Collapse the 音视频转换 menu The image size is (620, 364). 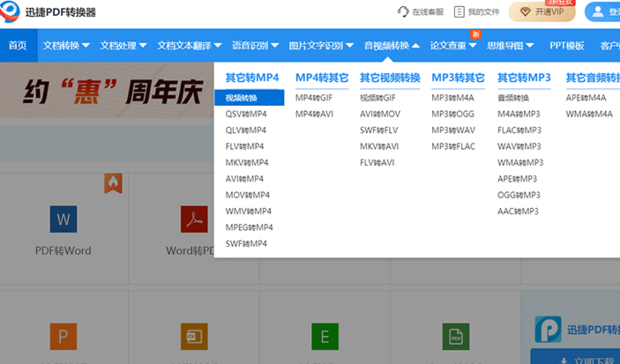391,45
